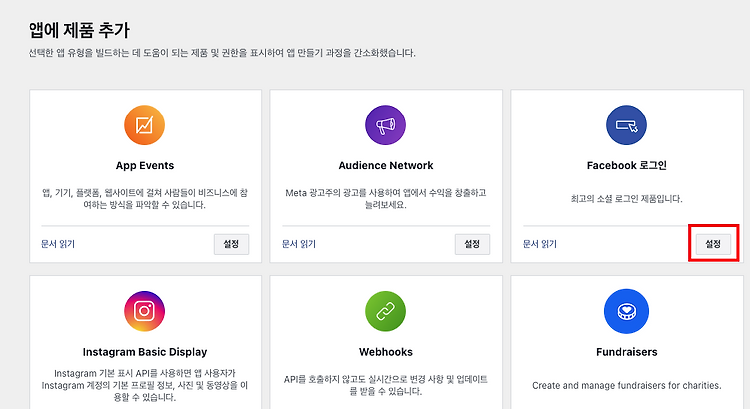Viewport: 750px width, 409px height.
Task: Click the Instagram description starting Instagram 기본 표시
Action: (x=145, y=385)
